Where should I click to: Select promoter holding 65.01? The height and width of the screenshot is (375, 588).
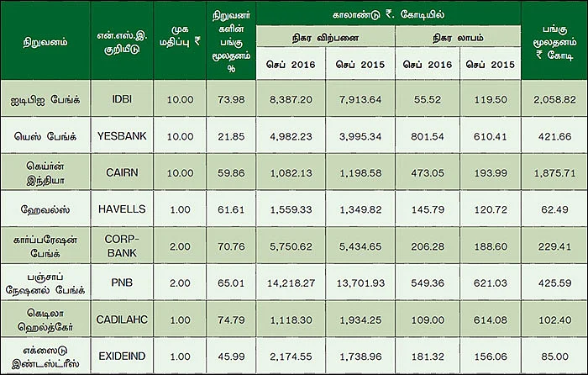tap(231, 283)
